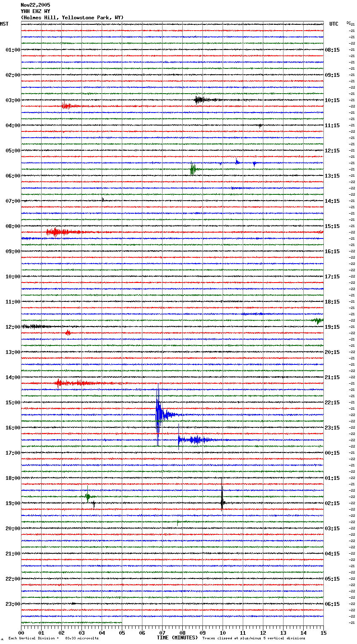Click the Nov22,2005 date heading
This screenshot has height=644, width=357.
click(x=35, y=5)
